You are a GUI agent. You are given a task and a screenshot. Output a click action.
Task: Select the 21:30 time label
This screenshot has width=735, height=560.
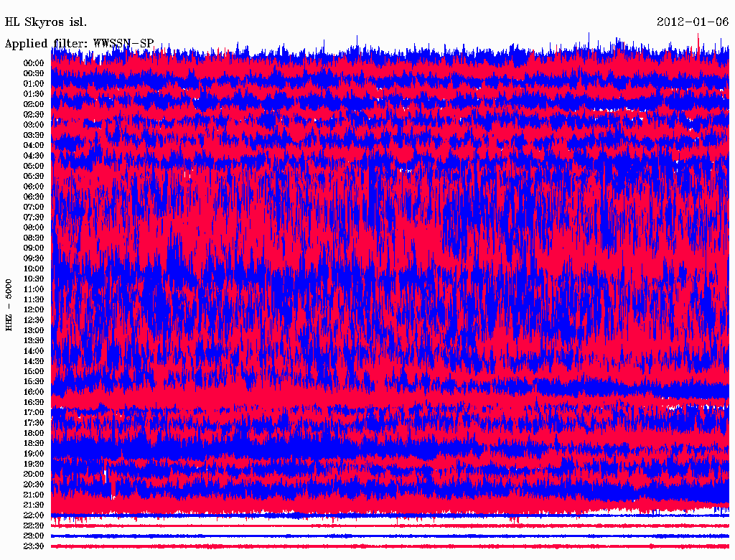[x=34, y=505]
